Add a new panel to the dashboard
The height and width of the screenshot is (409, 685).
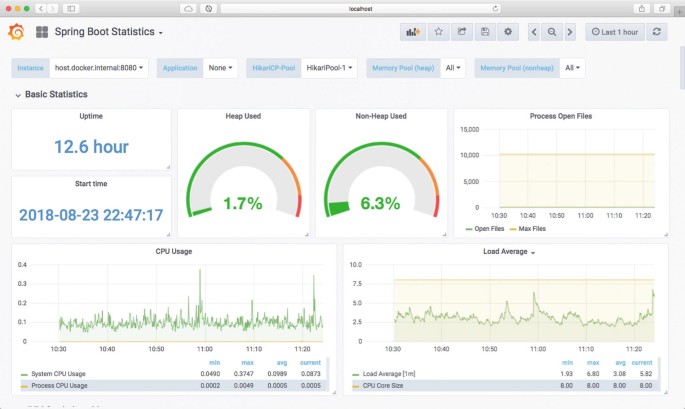tap(413, 32)
